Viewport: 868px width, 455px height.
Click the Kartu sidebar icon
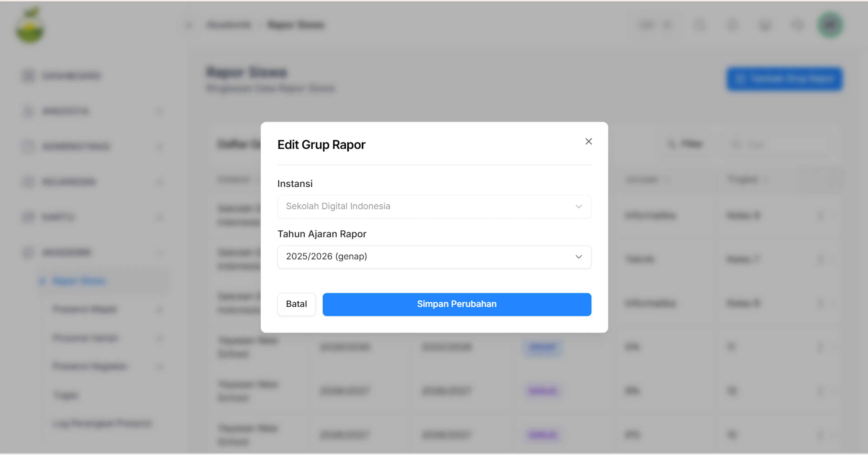click(x=28, y=217)
